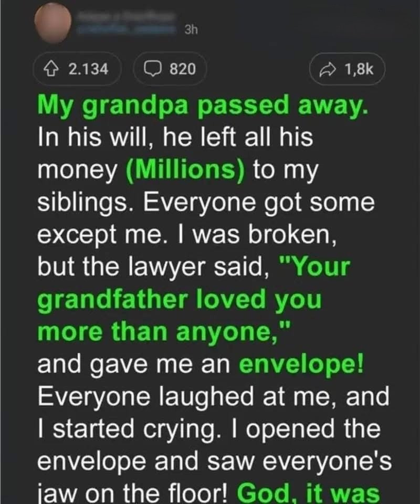Screen dimensions: 420x504
Task: Click the highlighted word 'envelope!'
Action: click(306, 365)
